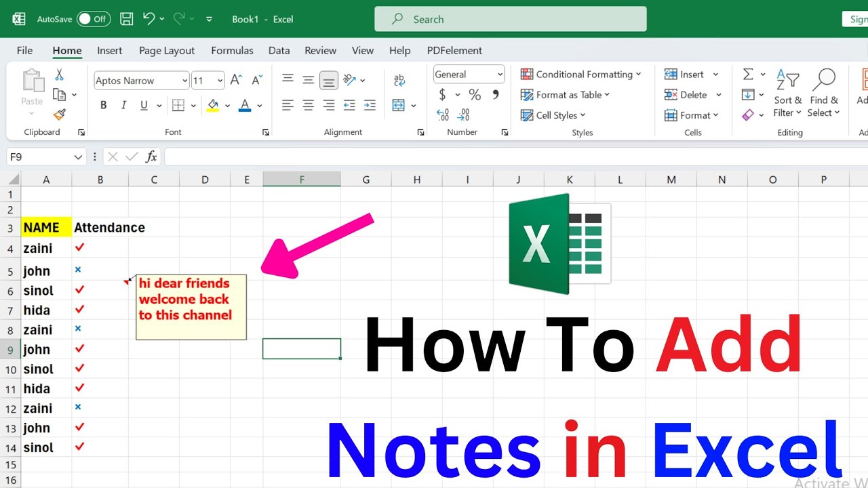This screenshot has height=488, width=868.
Task: Click the Copy icon
Action: pos(60,95)
